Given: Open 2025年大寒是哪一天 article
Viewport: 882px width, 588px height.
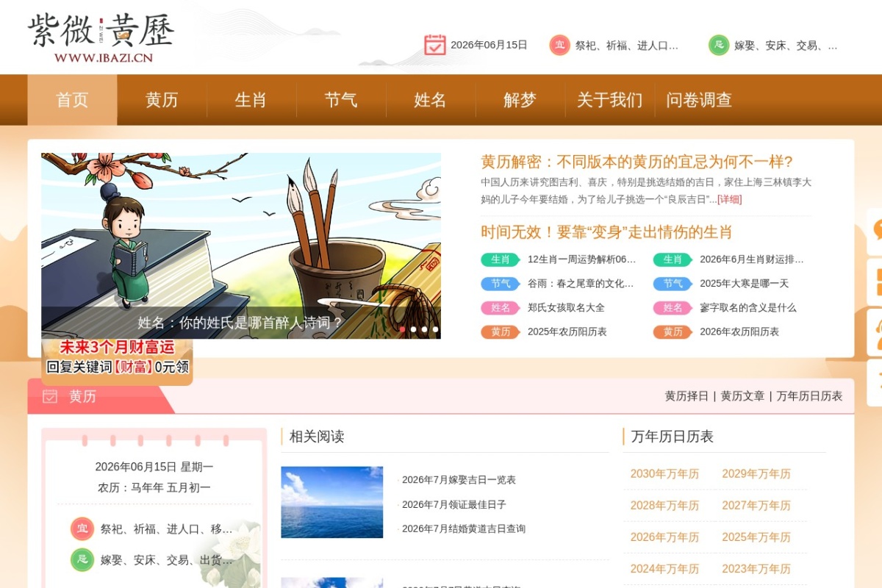Looking at the screenshot, I should coord(745,284).
